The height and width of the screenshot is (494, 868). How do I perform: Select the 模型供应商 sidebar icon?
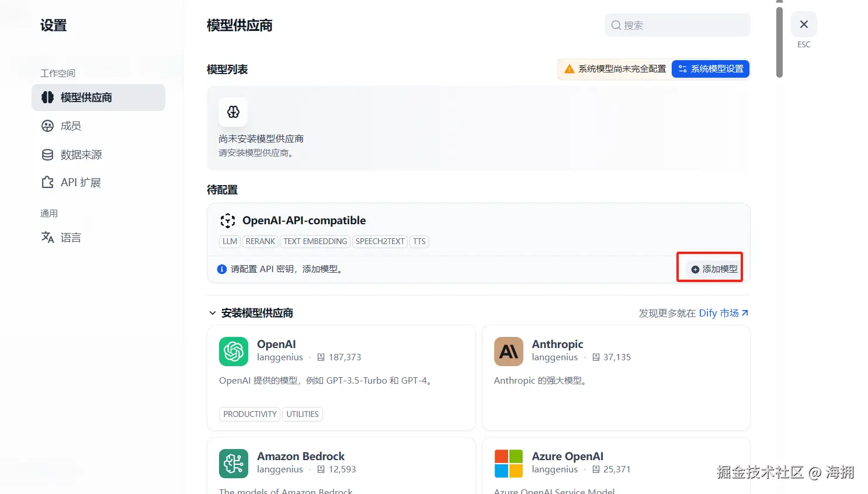47,97
